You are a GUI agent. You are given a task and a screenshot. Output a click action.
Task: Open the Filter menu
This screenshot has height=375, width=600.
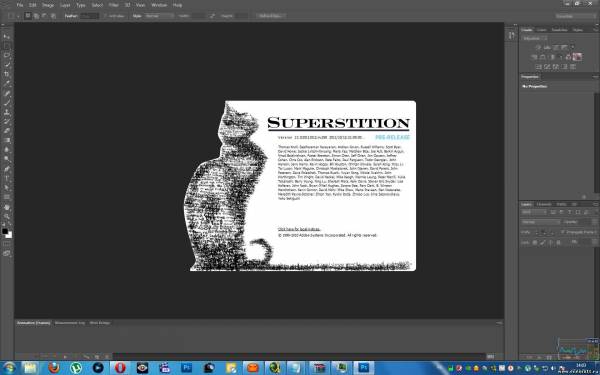(x=114, y=5)
